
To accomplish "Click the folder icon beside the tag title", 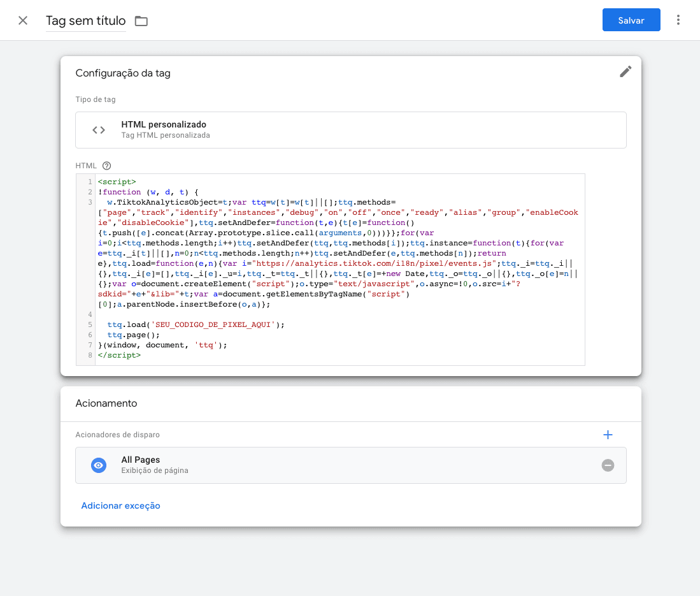I will [x=141, y=21].
